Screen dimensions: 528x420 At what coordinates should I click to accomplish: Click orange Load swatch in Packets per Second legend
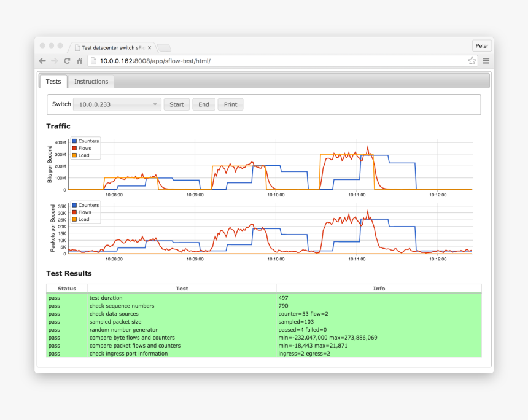(74, 219)
